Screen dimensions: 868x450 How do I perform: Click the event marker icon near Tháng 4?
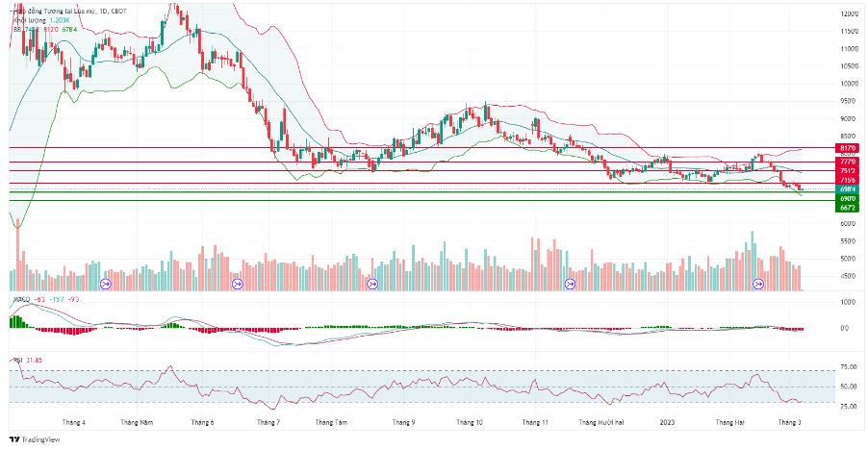click(106, 285)
